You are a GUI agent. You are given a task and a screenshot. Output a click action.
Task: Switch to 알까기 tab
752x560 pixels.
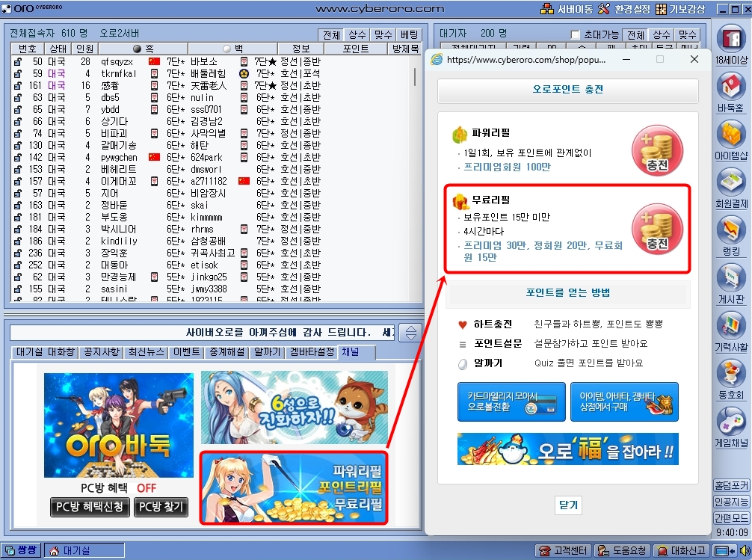click(x=267, y=351)
